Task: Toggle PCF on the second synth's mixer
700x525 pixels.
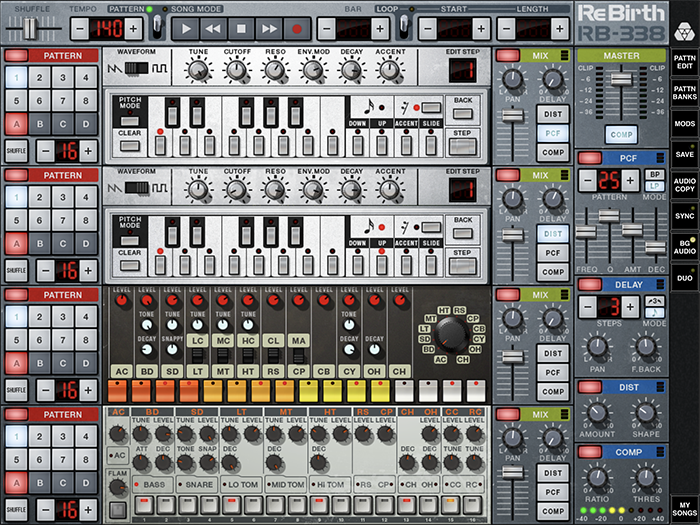Action: point(553,253)
